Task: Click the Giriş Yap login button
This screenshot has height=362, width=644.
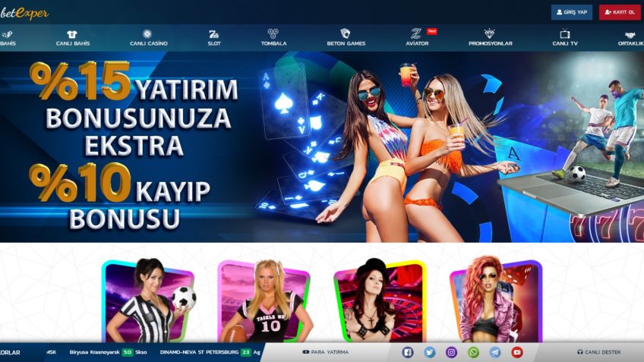Action: (571, 12)
